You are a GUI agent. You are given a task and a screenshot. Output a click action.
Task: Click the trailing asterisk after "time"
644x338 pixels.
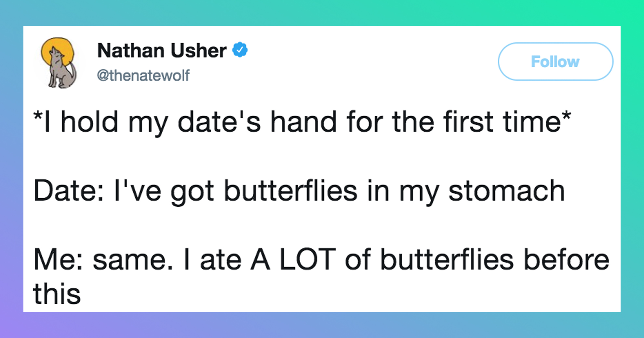(x=567, y=115)
